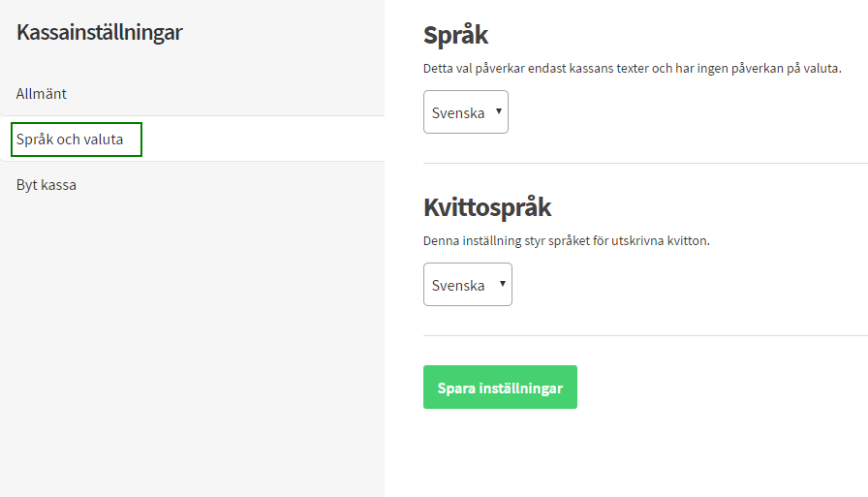
Task: Click the Svenska value in the Språk selector
Action: coord(458,112)
